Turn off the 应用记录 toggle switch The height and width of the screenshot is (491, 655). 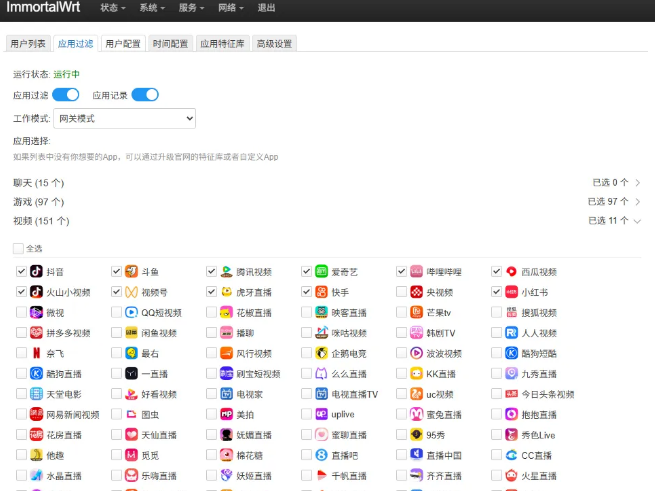pyautogui.click(x=145, y=95)
